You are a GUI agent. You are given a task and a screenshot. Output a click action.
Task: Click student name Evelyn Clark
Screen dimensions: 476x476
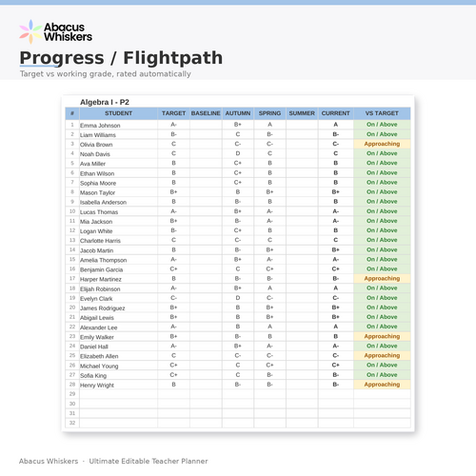pyautogui.click(x=96, y=299)
